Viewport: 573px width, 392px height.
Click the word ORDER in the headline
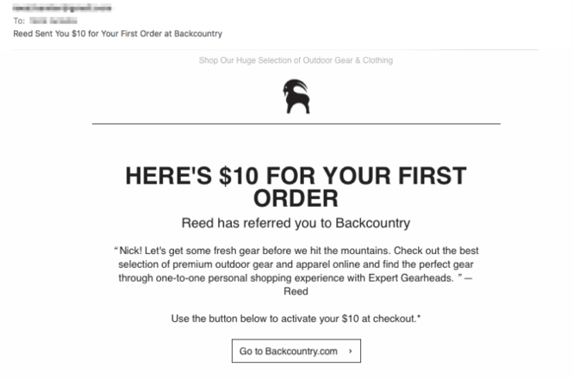point(296,198)
